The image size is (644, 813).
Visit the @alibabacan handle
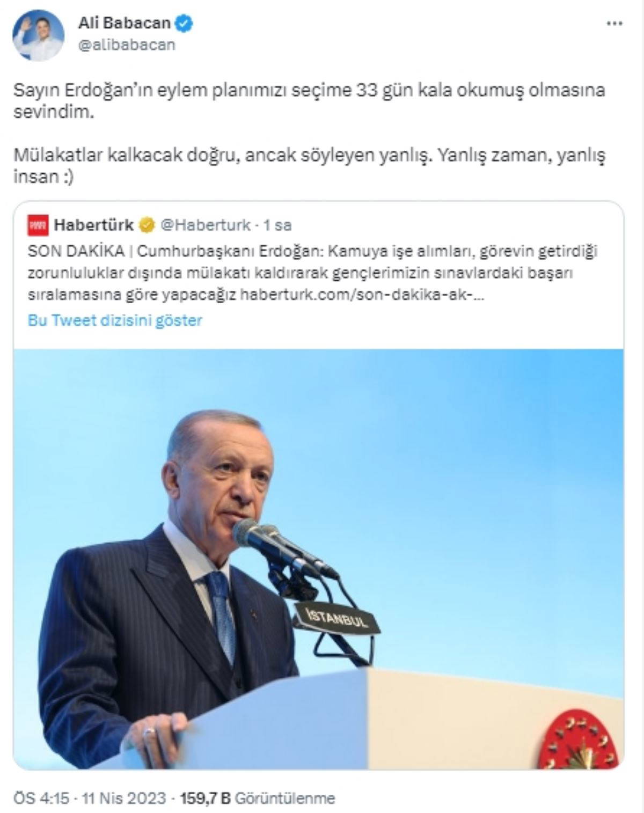click(127, 45)
